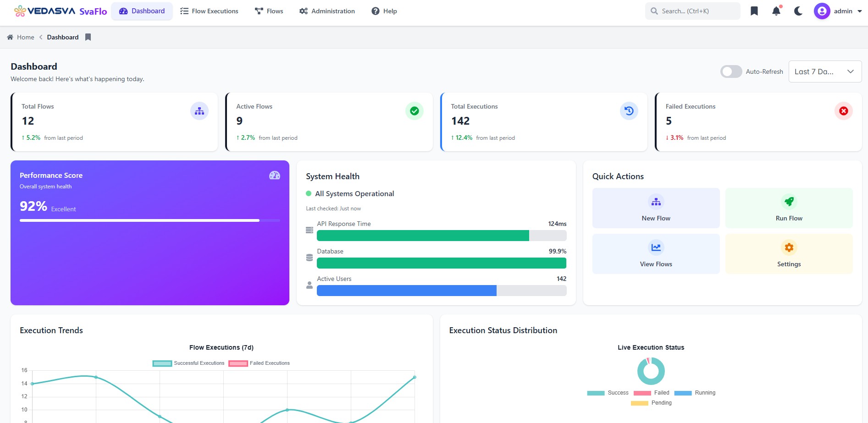Click the Failed Executions count 5
This screenshot has width=868, height=423.
(669, 121)
